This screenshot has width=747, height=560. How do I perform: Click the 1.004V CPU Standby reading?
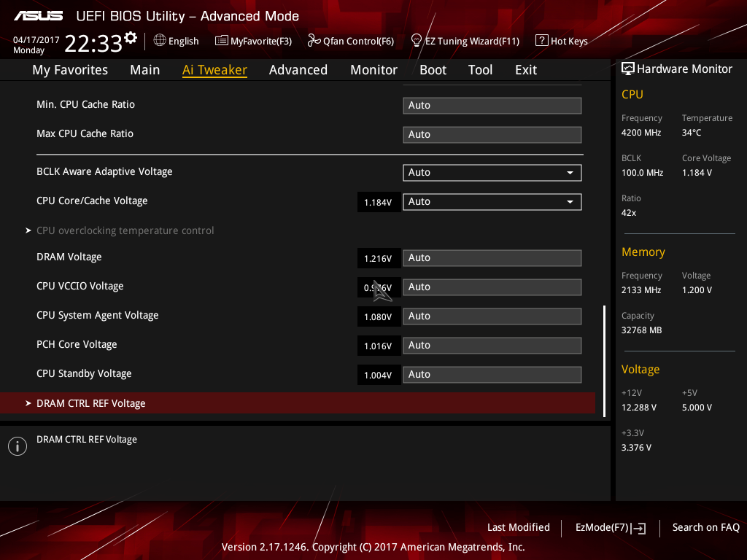point(378,376)
